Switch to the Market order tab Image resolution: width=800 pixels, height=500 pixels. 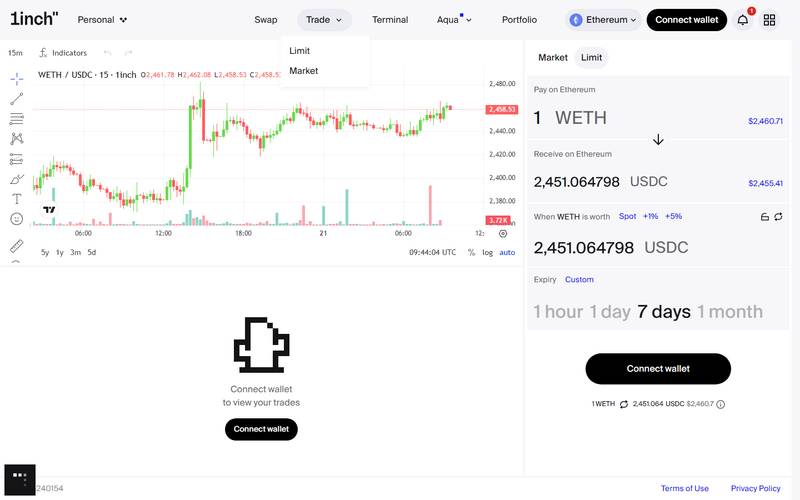(553, 58)
